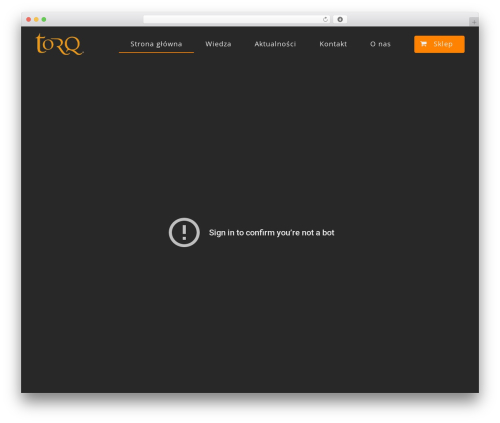Click the reload icon in address bar
Viewport: 500px width, 423px height.
[x=325, y=19]
